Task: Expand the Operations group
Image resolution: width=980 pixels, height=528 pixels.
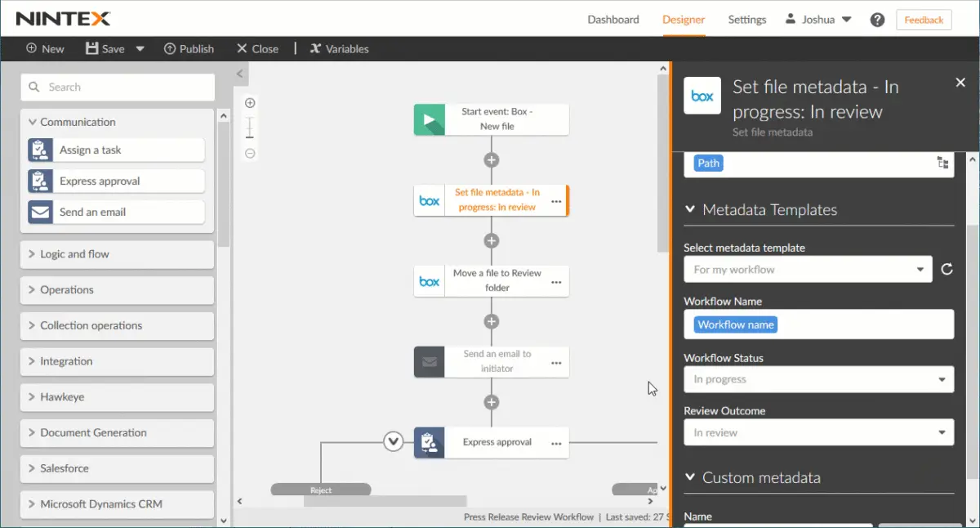Action: tap(118, 289)
